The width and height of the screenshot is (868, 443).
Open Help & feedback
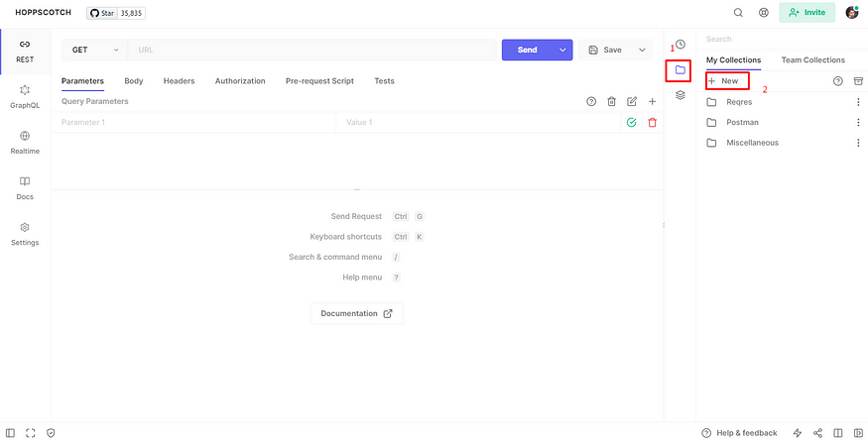click(x=740, y=433)
